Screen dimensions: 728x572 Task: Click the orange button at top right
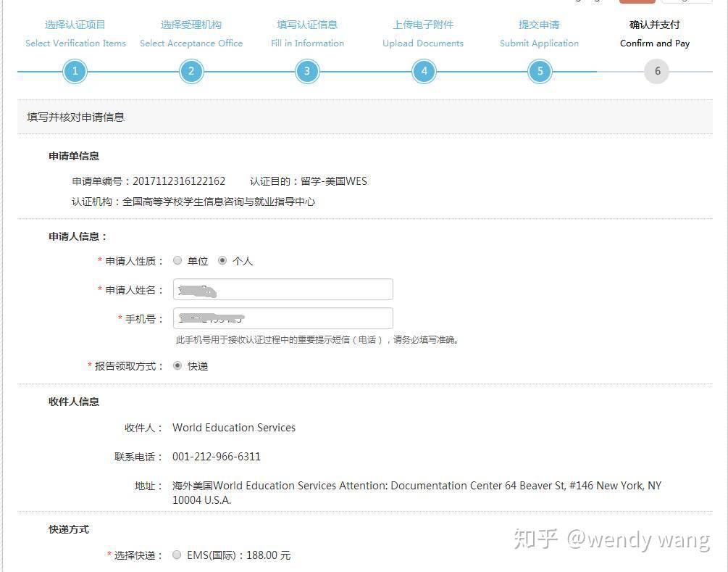(x=637, y=3)
